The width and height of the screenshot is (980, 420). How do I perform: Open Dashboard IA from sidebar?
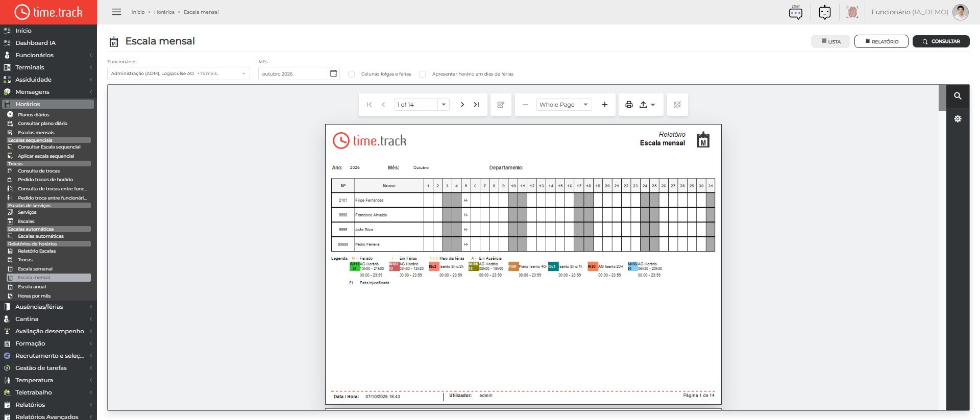click(35, 43)
